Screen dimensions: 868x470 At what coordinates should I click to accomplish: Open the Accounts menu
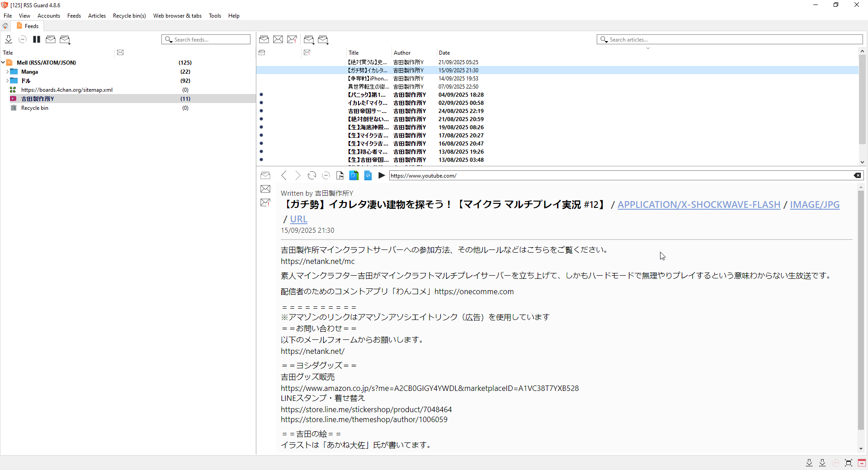pos(49,15)
